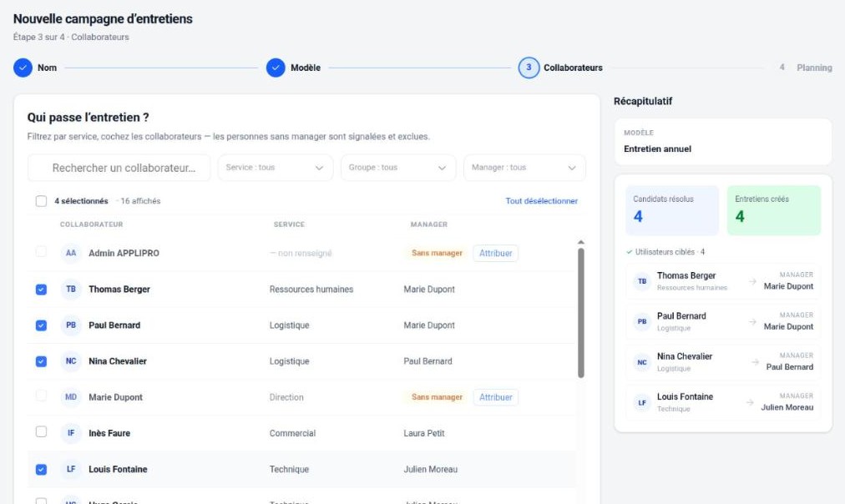Uncheck Paul Bernard's checkbox

(41, 325)
